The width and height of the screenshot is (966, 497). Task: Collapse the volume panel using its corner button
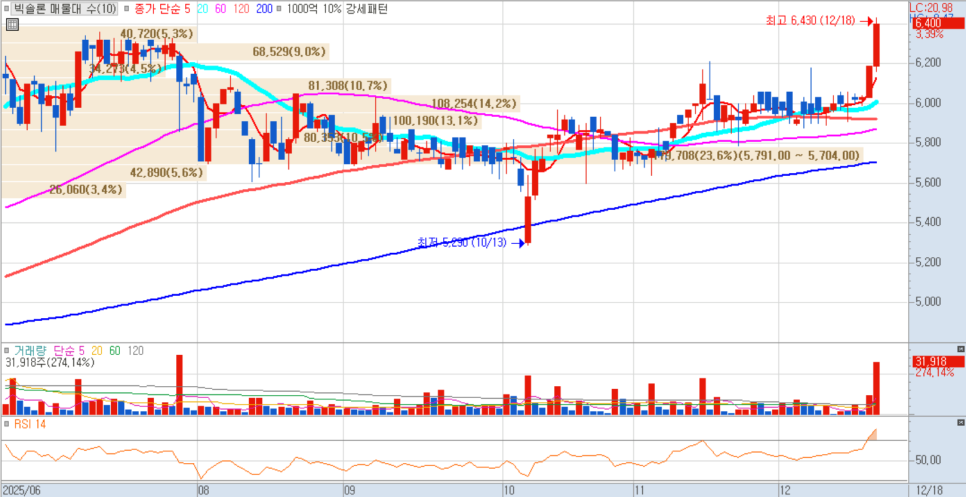tap(960, 350)
